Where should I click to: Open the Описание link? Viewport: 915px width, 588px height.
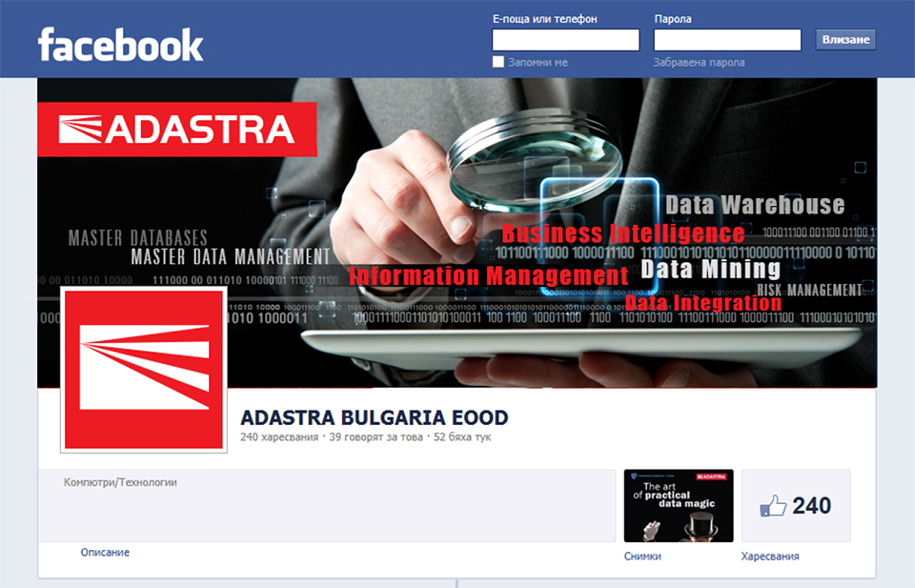pos(105,553)
